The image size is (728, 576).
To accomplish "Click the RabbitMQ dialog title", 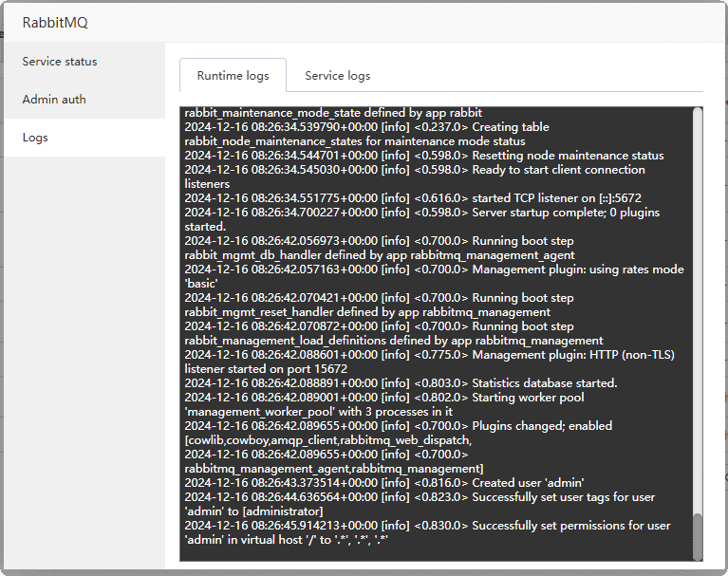I will [55, 22].
